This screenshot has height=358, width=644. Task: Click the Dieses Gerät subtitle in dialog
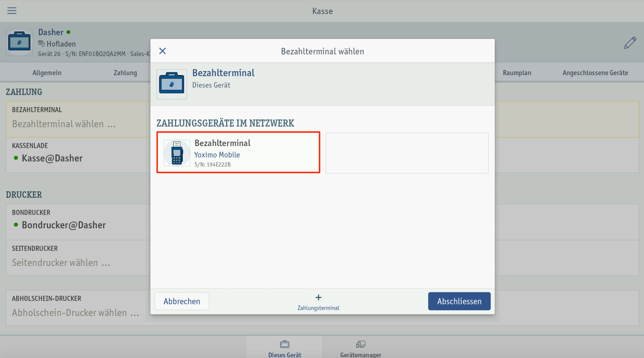coord(211,85)
